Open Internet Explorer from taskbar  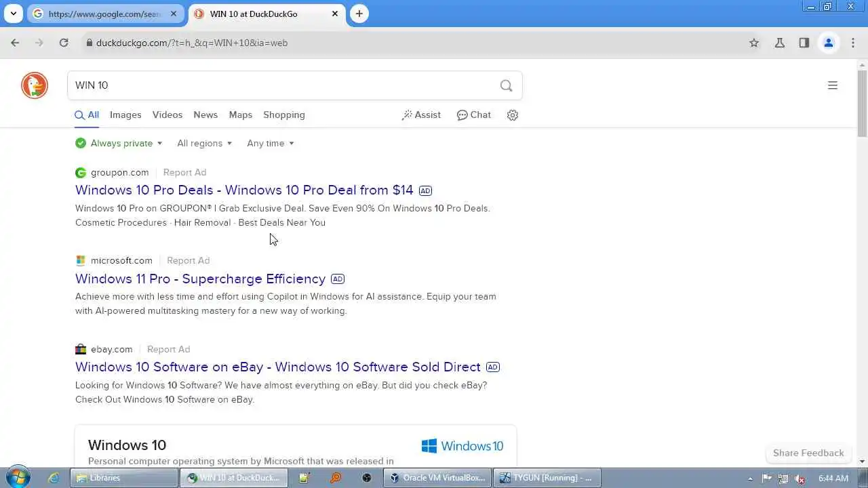[54, 478]
